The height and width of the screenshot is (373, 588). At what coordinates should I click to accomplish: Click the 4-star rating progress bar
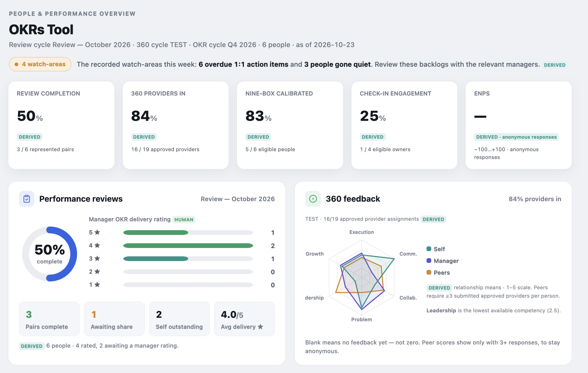(x=188, y=246)
